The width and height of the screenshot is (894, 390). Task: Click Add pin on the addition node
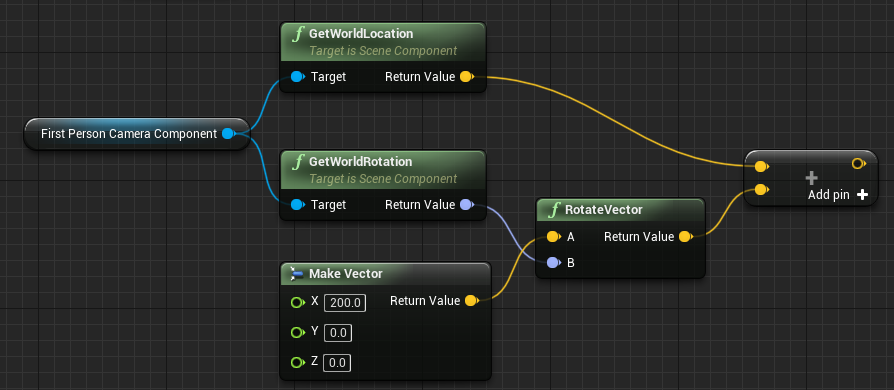click(x=838, y=195)
